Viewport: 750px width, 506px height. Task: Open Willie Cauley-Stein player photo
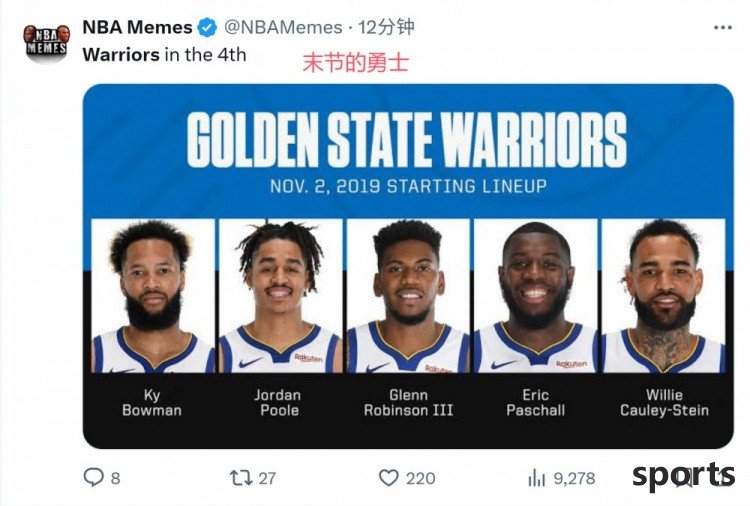[x=663, y=296]
